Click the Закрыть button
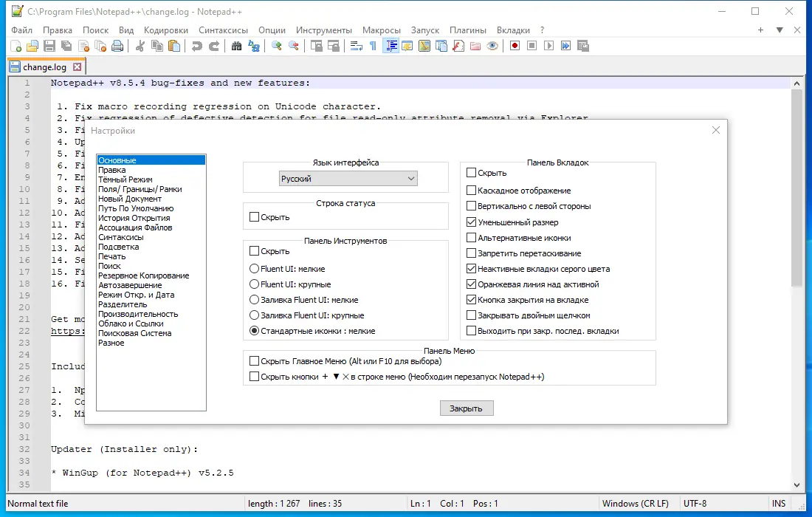812x517 pixels. point(467,408)
